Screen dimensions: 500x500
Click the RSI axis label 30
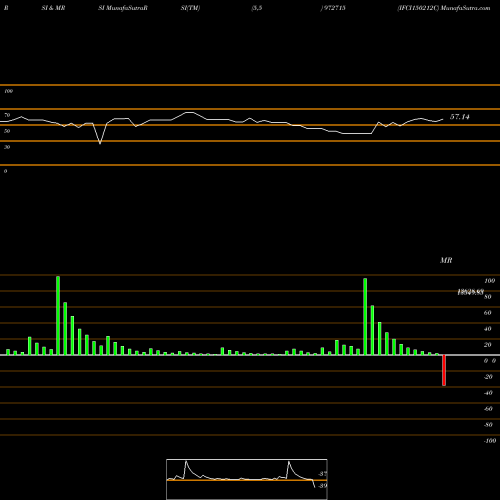point(7,147)
